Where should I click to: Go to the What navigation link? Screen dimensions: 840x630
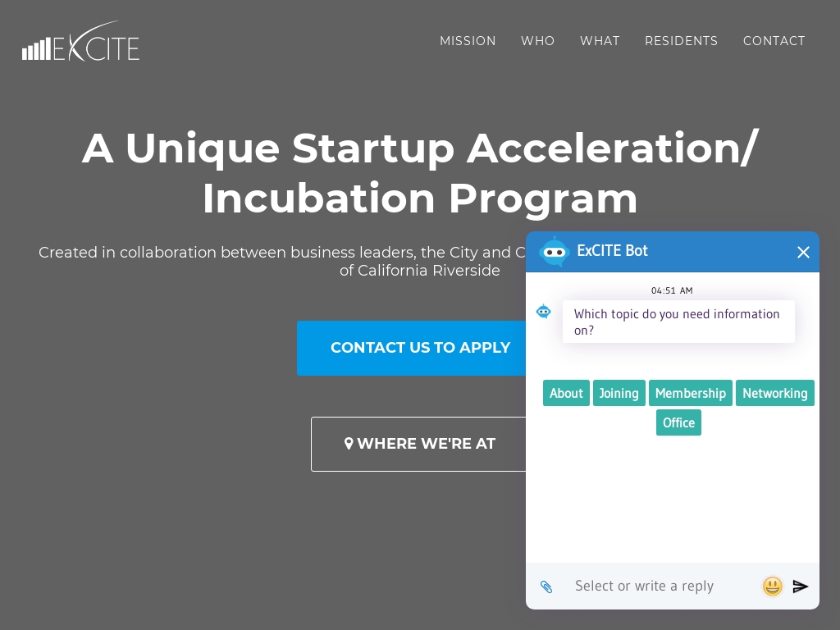pos(600,41)
